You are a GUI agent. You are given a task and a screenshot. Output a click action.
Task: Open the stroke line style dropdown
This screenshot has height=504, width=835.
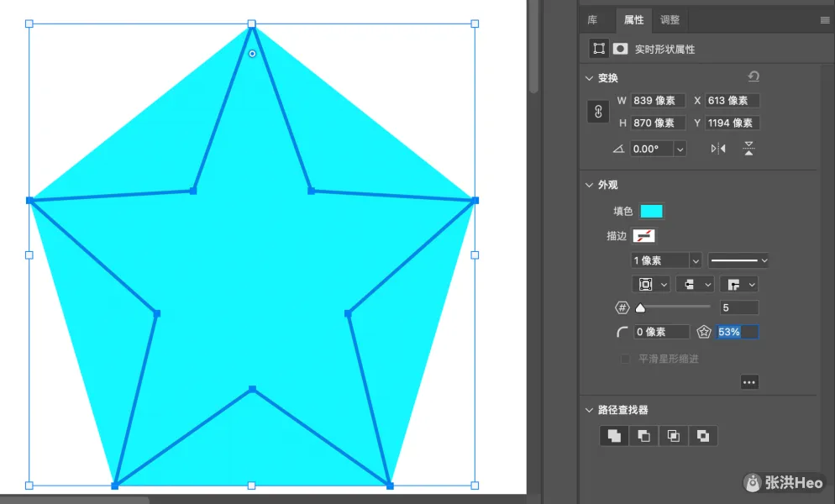(x=739, y=260)
